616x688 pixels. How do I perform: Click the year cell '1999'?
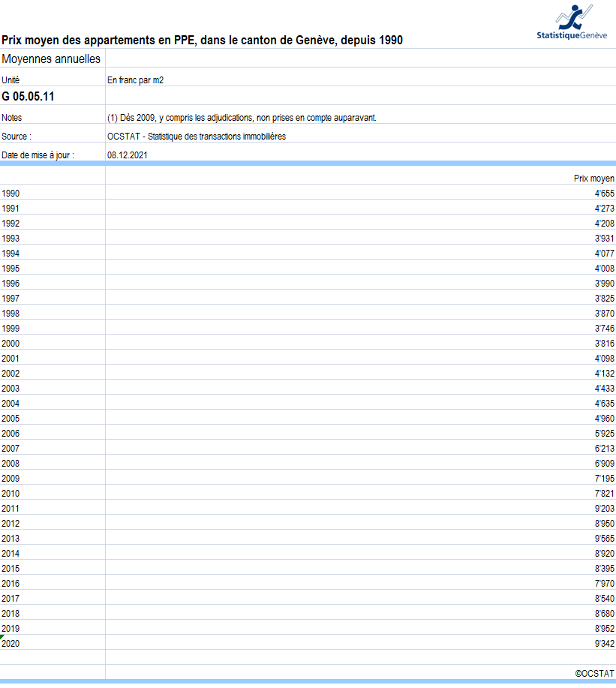(11, 328)
